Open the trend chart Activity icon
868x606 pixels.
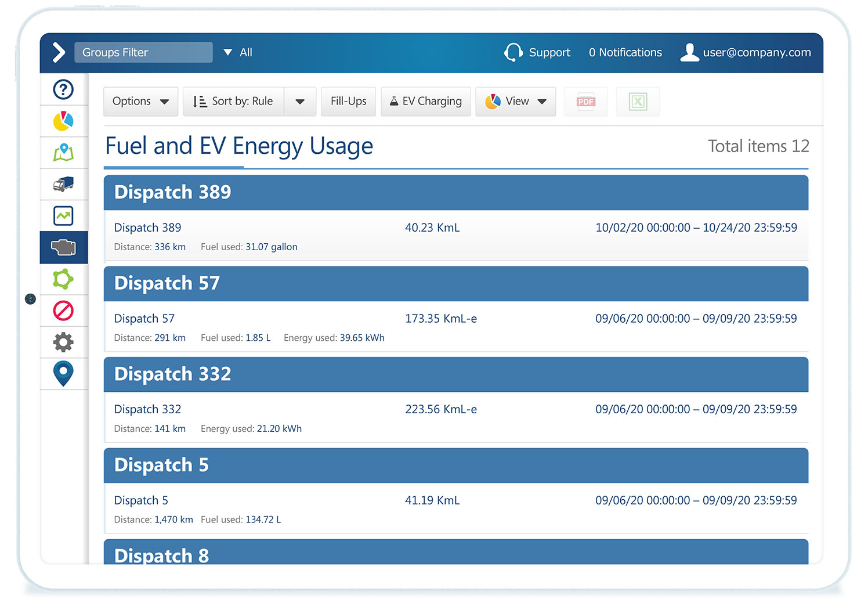point(63,216)
